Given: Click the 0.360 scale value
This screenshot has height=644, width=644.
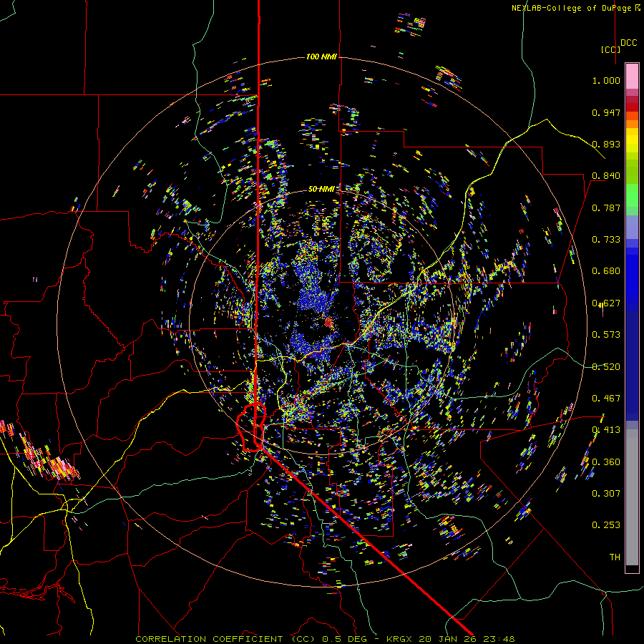Looking at the screenshot, I should 606,462.
